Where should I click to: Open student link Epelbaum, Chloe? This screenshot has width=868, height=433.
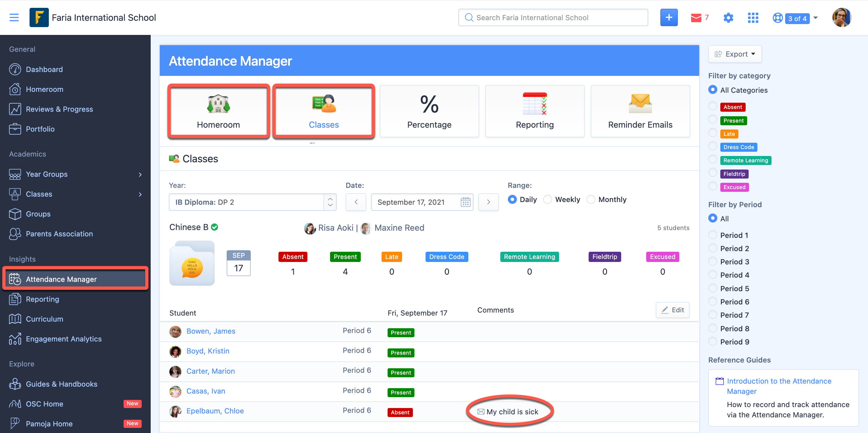point(215,411)
